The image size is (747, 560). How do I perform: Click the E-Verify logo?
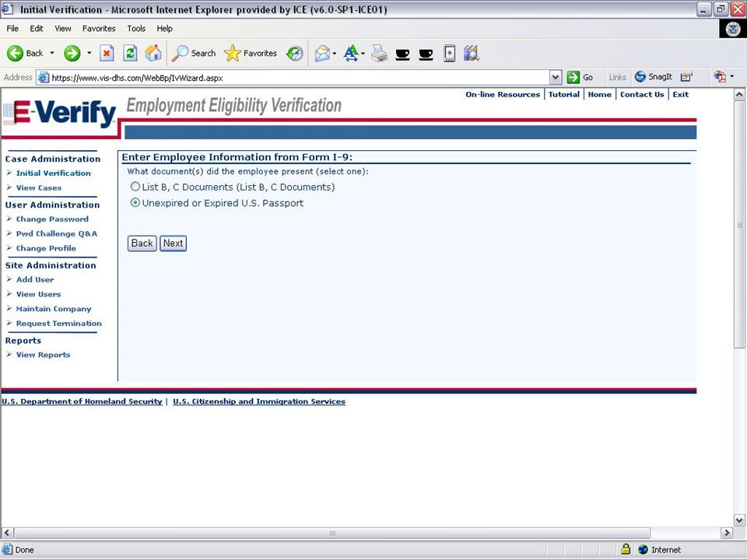pos(60,114)
